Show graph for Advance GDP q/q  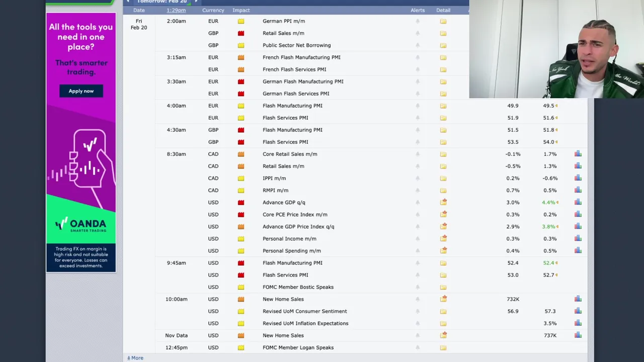[578, 202]
